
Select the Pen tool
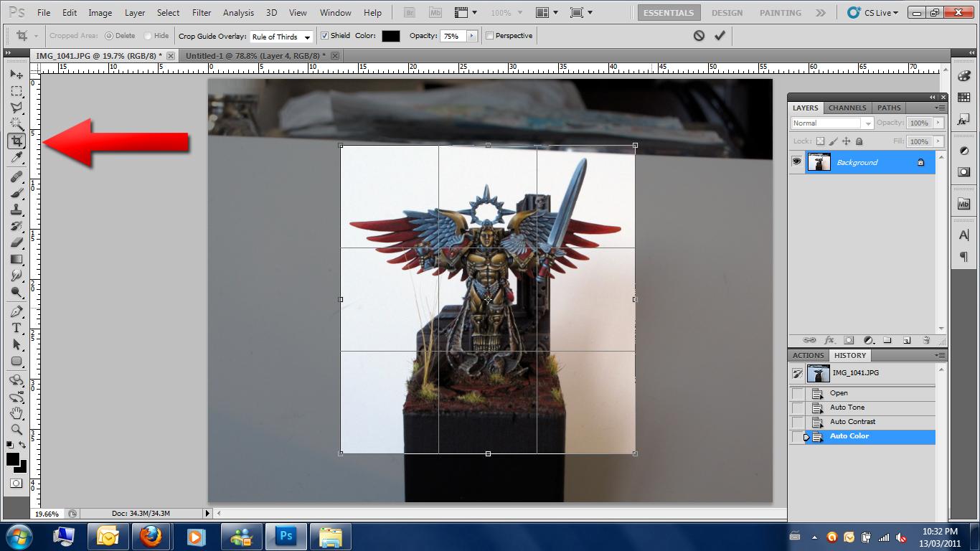coord(17,311)
